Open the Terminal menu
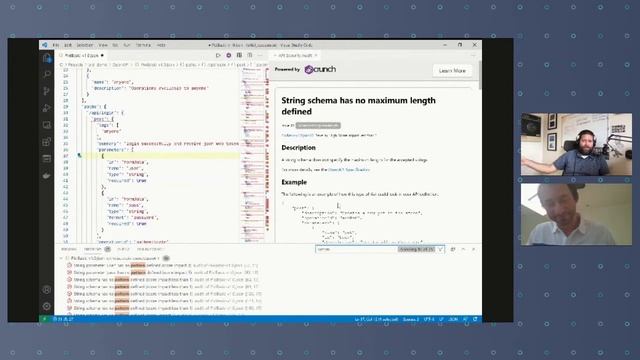This screenshot has height=360, width=640. tap(143, 45)
